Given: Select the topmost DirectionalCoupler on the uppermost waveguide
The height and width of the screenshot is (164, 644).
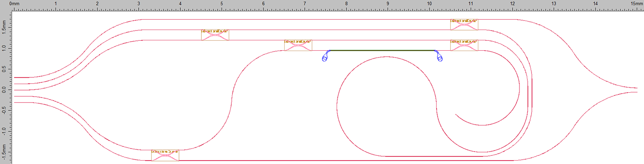Looking at the screenshot, I should [464, 24].
